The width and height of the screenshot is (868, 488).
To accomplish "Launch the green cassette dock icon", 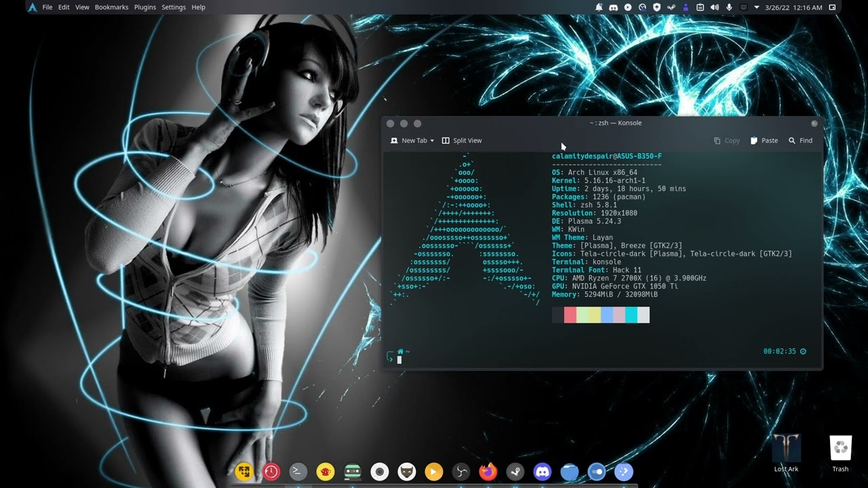I will (x=353, y=471).
